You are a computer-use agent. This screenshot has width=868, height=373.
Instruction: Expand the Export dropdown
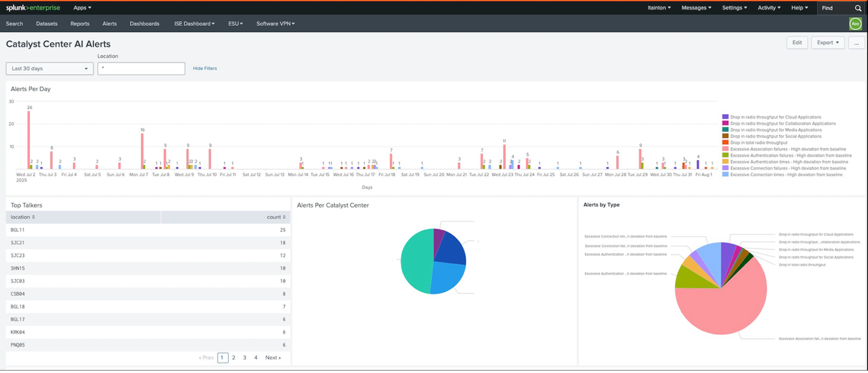tap(827, 43)
